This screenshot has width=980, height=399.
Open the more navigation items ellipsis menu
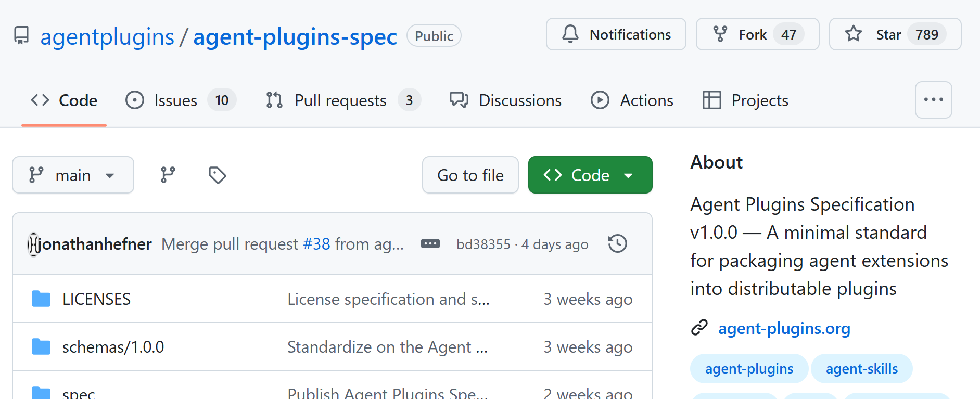(934, 100)
